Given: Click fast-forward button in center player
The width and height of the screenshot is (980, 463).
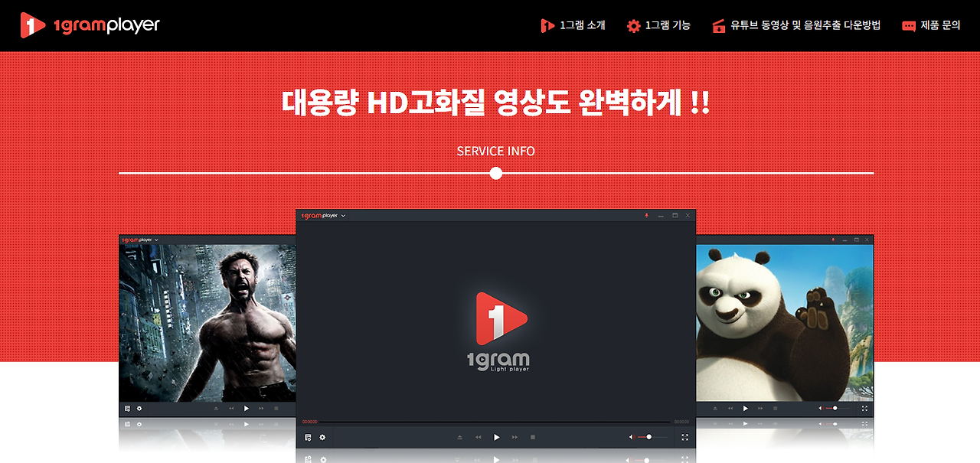Looking at the screenshot, I should (x=514, y=437).
